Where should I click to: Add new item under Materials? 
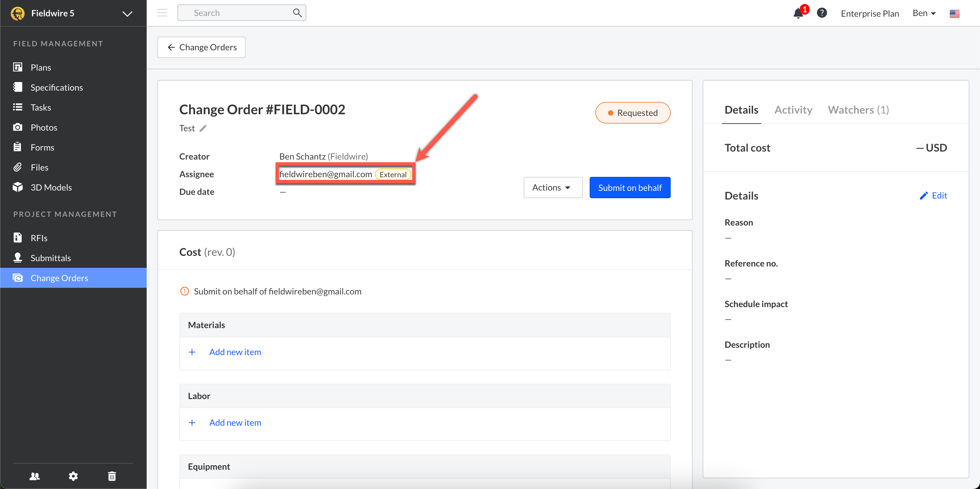click(x=235, y=352)
